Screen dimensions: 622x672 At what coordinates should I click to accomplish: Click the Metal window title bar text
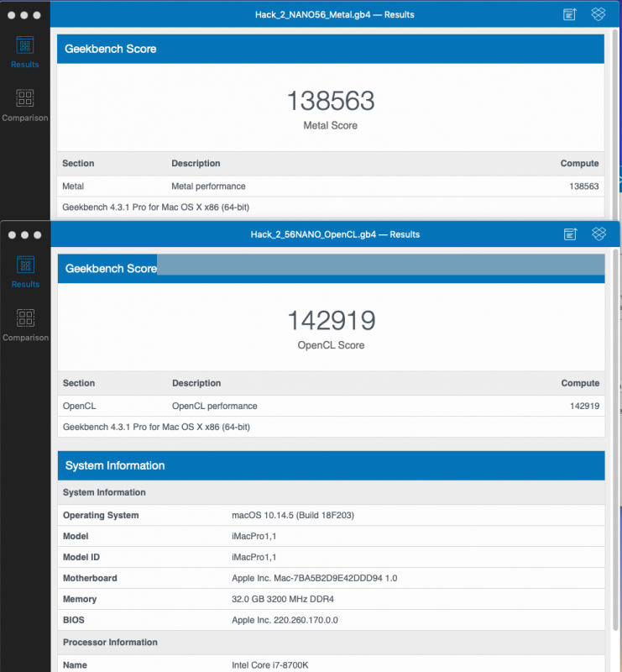(x=335, y=14)
